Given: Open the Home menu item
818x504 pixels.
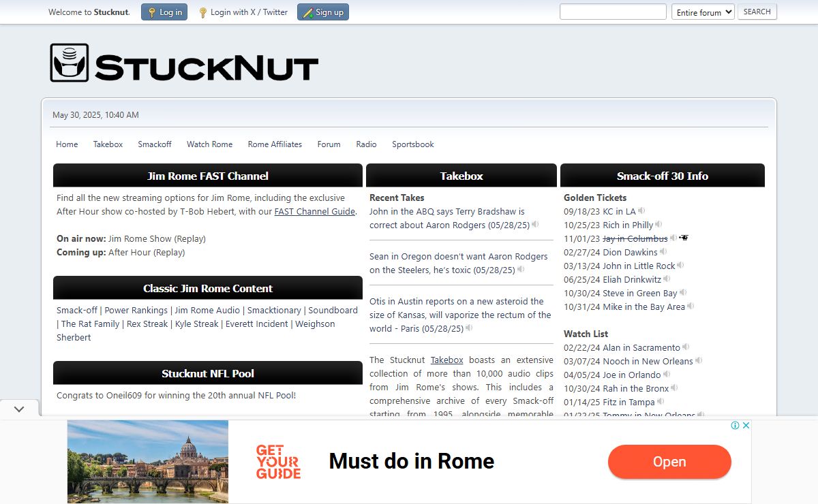Looking at the screenshot, I should [67, 144].
